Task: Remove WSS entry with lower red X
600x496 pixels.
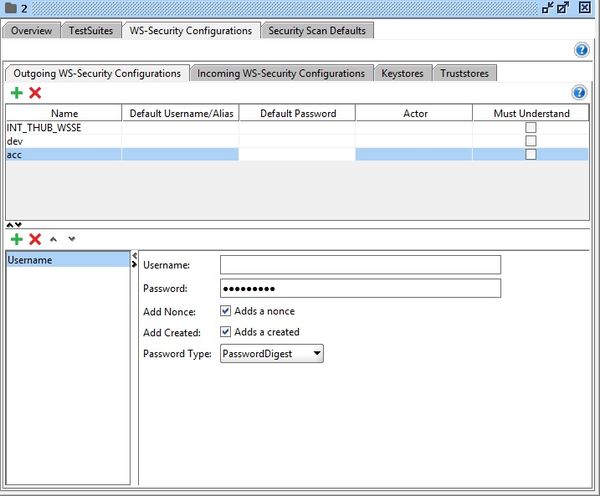Action: [35, 239]
